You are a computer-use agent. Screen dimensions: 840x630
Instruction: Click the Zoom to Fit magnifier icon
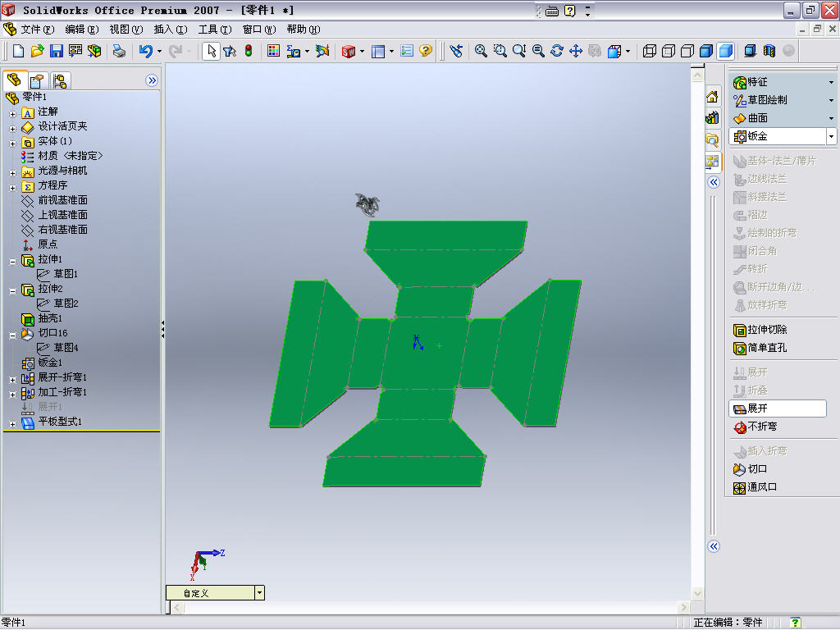coord(481,51)
